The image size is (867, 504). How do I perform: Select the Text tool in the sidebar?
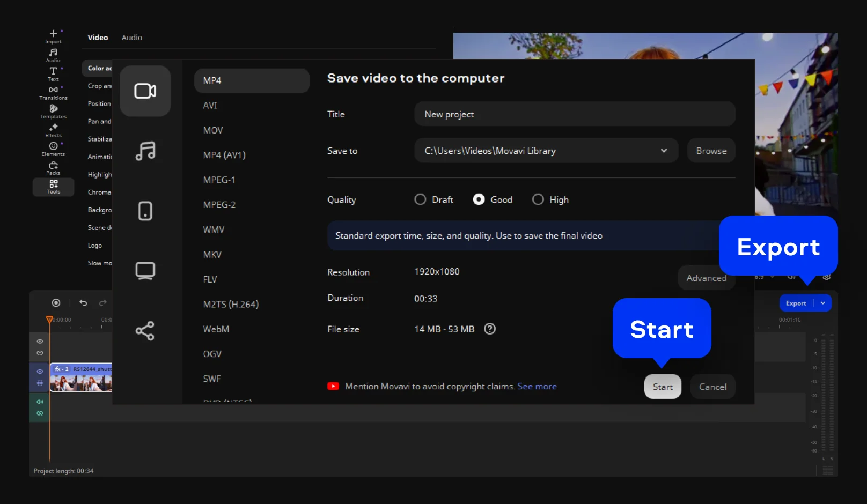[53, 74]
